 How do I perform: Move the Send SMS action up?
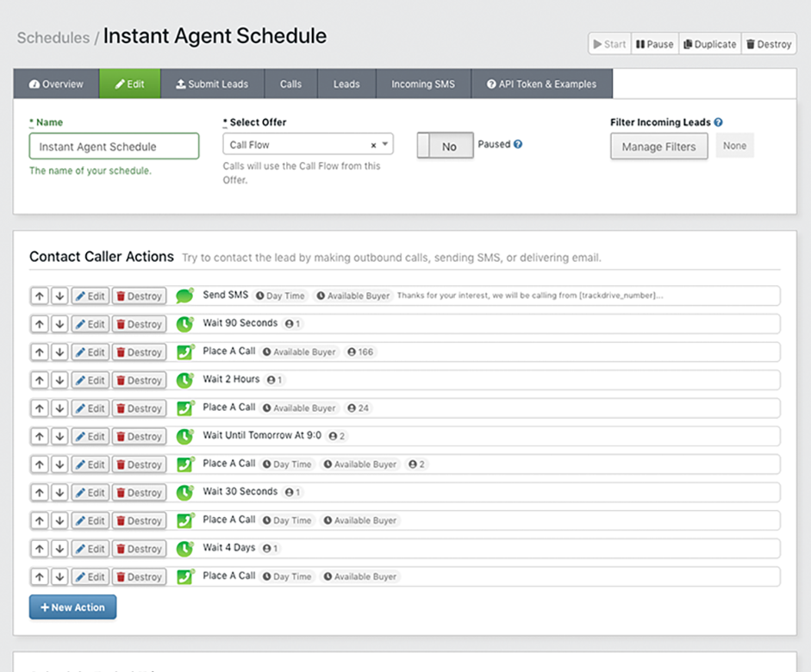(x=40, y=296)
